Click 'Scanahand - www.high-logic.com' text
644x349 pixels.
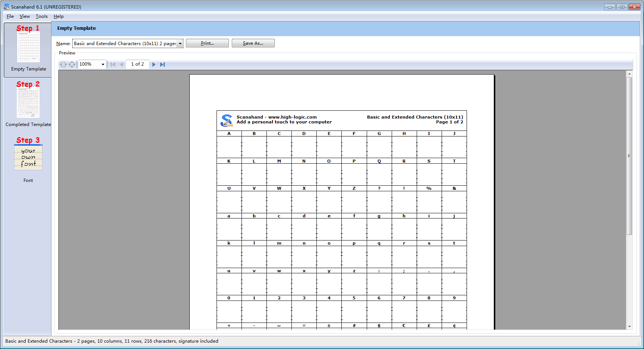(277, 117)
